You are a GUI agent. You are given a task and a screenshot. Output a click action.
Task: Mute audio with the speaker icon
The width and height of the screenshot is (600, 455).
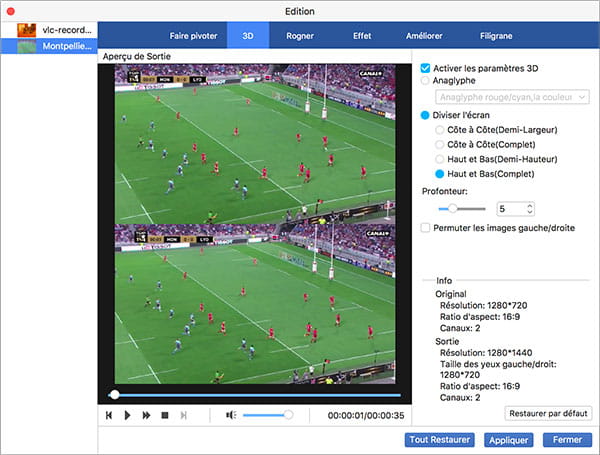click(230, 415)
